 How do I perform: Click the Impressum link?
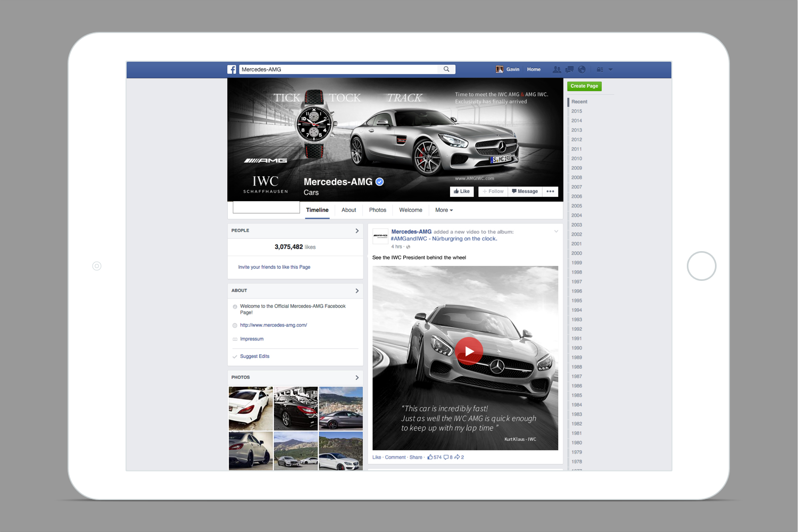pos(252,339)
